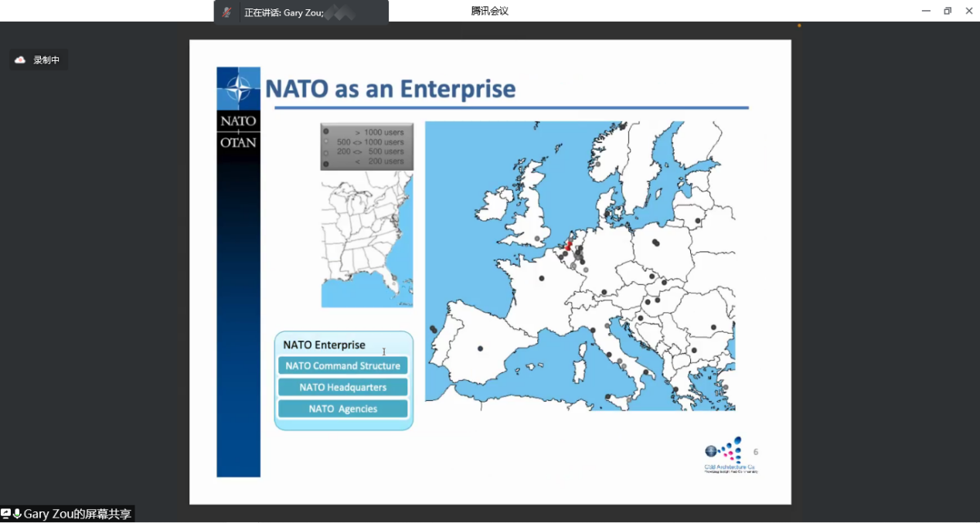Click the 'NATO Enterprise' box heading

click(324, 345)
